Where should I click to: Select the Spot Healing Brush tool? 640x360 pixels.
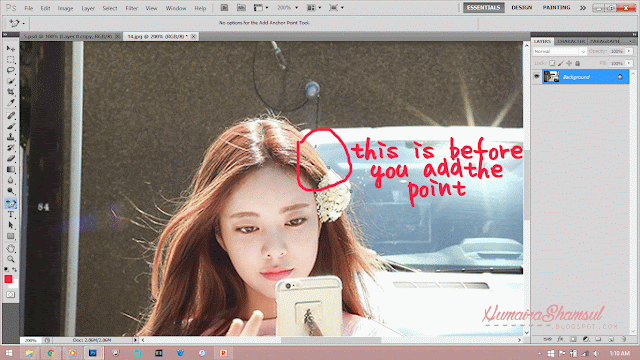click(x=11, y=116)
